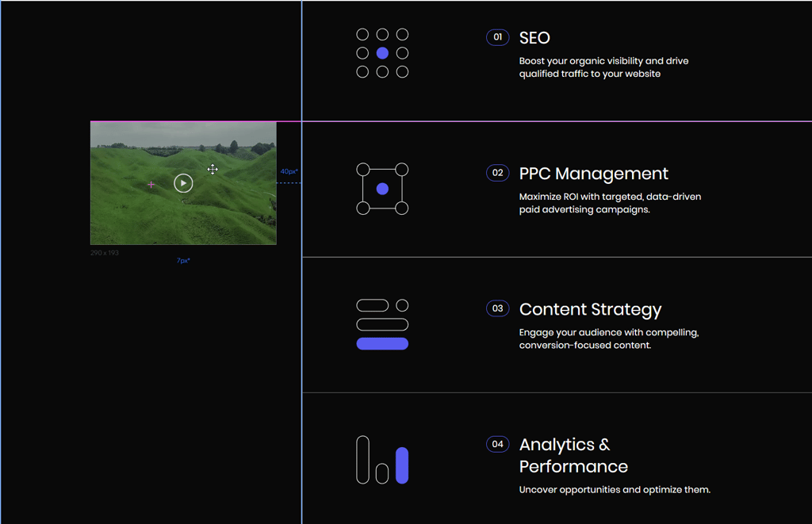812x524 pixels.
Task: Select the Content Strategy heading
Action: pyautogui.click(x=590, y=310)
